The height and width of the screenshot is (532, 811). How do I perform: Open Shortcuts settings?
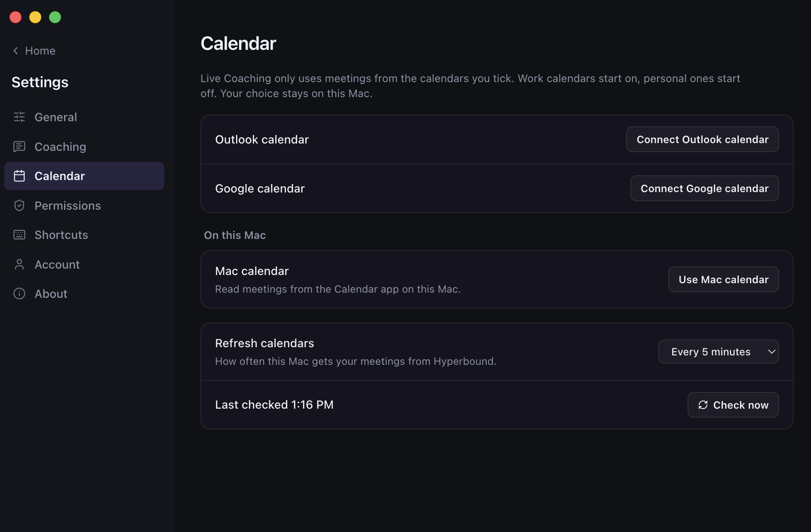pyautogui.click(x=84, y=235)
